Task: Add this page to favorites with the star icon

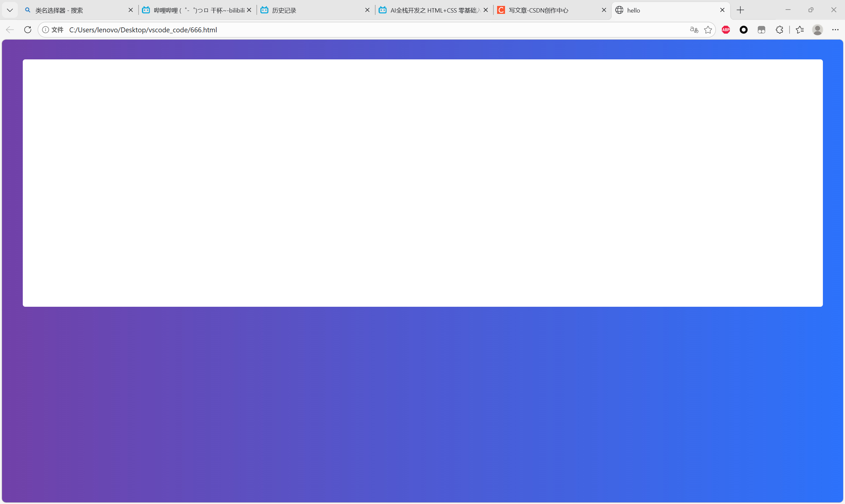Action: (x=708, y=30)
